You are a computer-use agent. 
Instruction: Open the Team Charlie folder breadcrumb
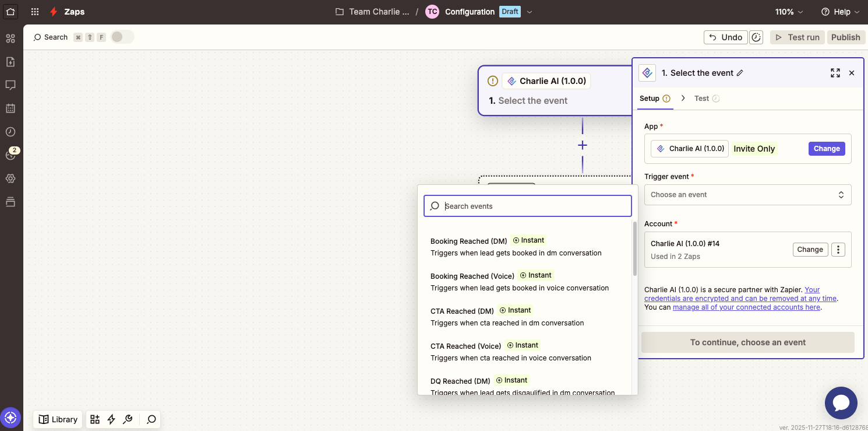(372, 12)
